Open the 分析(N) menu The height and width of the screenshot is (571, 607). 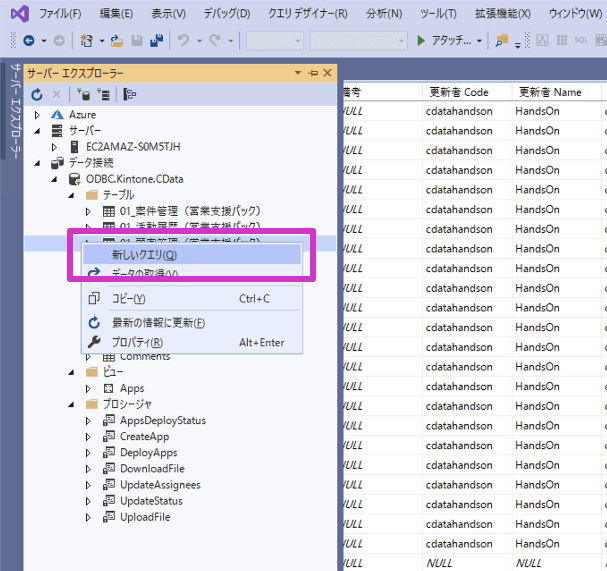pyautogui.click(x=384, y=14)
